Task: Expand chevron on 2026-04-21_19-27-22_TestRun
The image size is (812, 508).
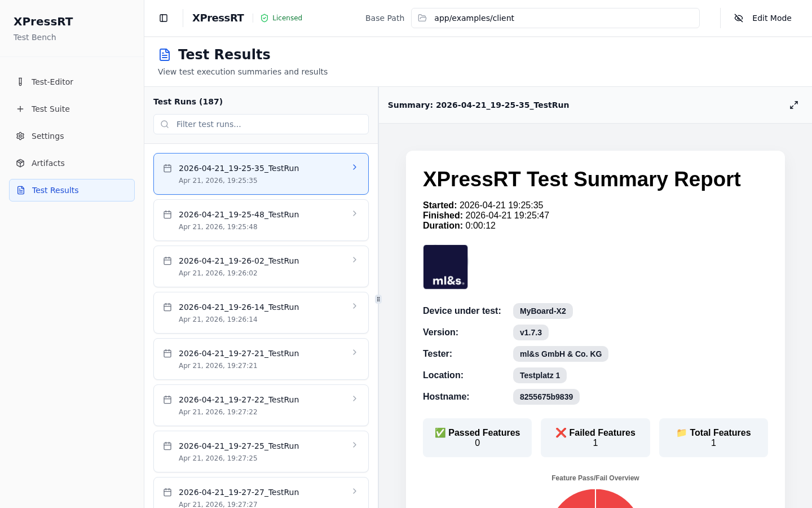Action: tap(355, 398)
